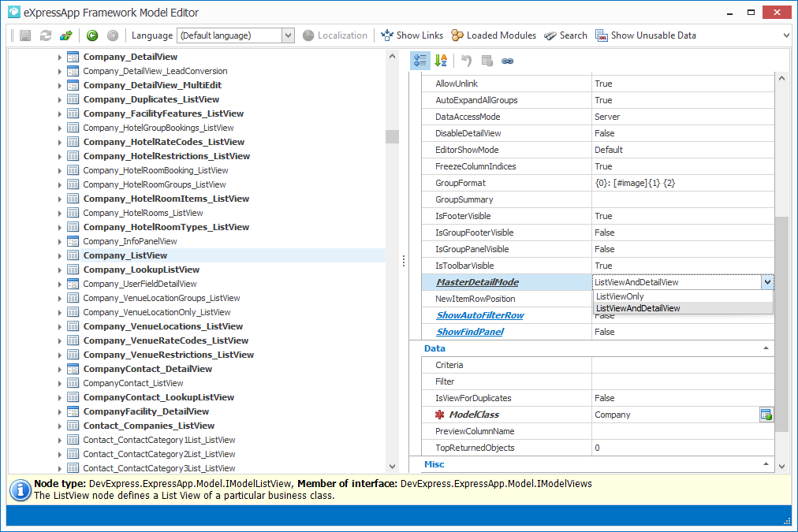Select Company_Duplicates_ListView in the tree
This screenshot has height=532, width=798.
[x=151, y=99]
